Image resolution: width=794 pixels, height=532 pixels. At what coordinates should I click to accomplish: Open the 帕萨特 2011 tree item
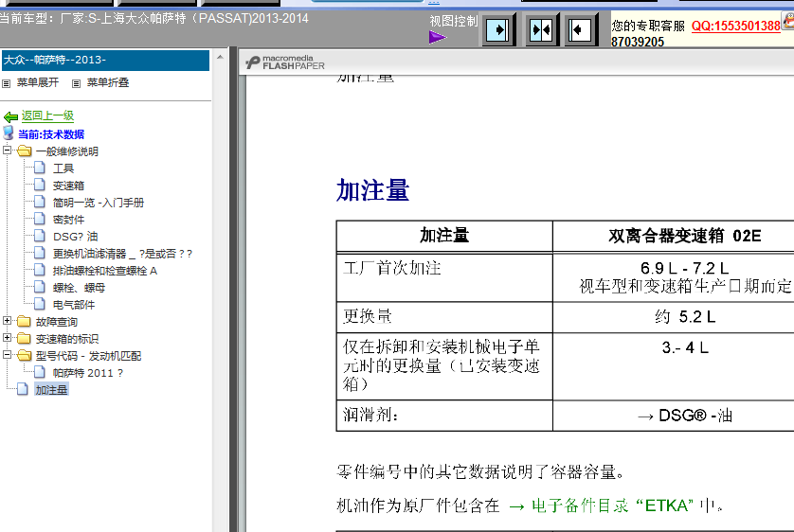[x=87, y=373]
